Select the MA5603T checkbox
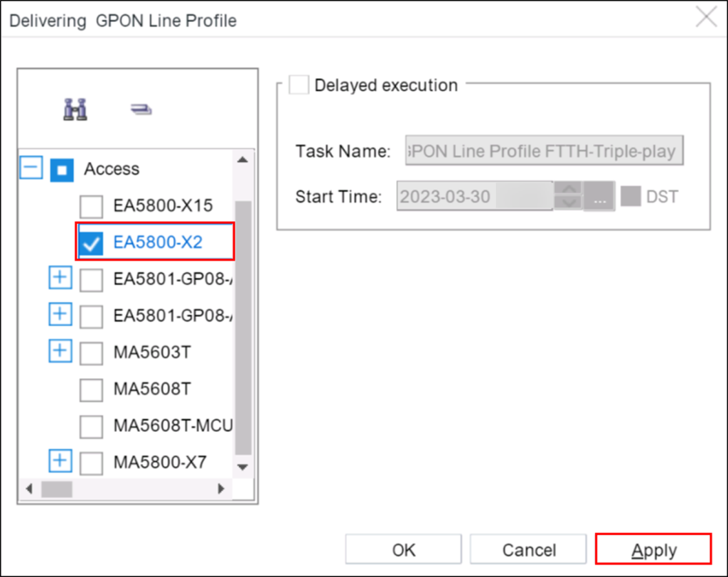728x577 pixels. pos(91,352)
